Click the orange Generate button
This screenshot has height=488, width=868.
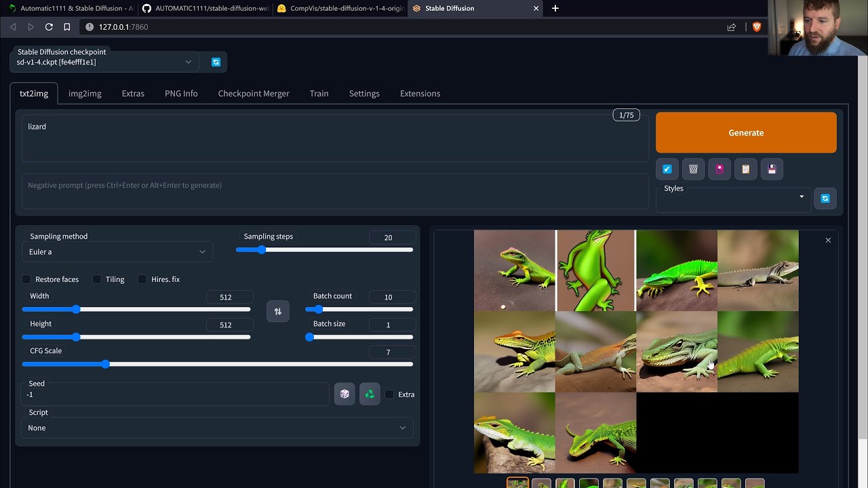pos(746,133)
